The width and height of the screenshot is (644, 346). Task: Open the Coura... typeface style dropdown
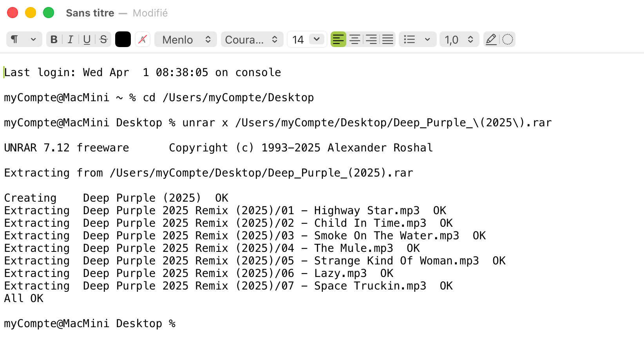tap(252, 40)
